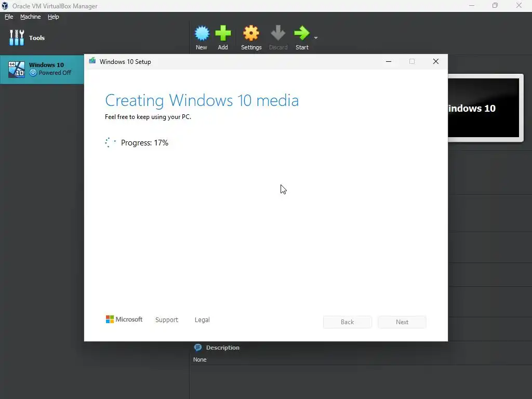Click the Next button in Windows 10 Setup
The height and width of the screenshot is (399, 532).
click(x=402, y=322)
